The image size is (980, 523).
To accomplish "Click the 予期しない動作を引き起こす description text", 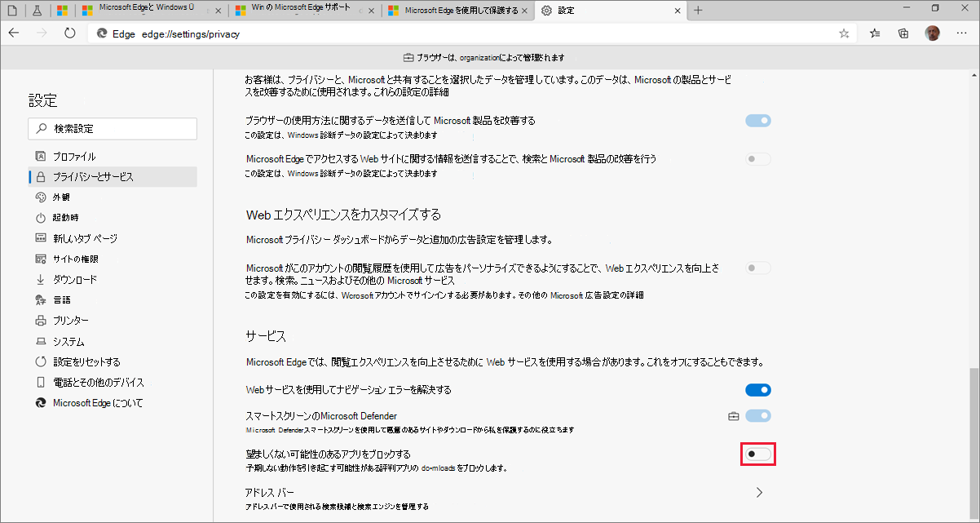I will click(377, 468).
